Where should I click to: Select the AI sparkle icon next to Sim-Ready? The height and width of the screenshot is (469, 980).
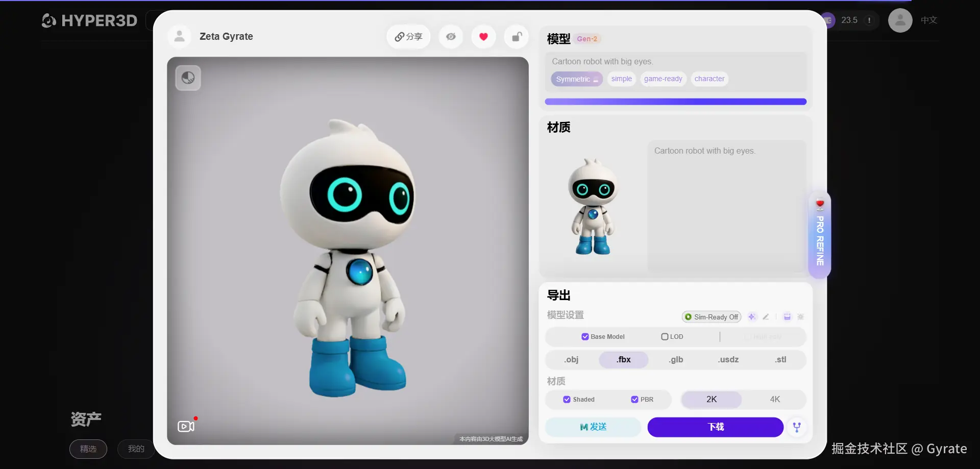click(x=752, y=316)
